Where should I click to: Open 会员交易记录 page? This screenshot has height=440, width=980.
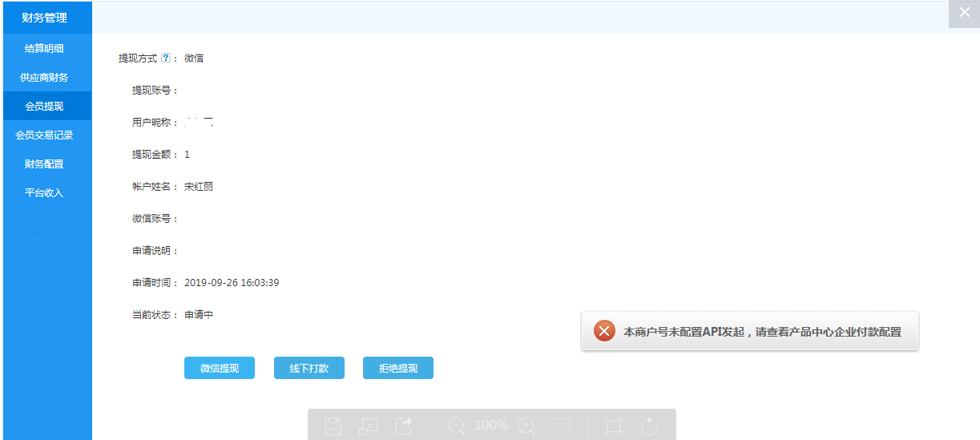[x=44, y=135]
